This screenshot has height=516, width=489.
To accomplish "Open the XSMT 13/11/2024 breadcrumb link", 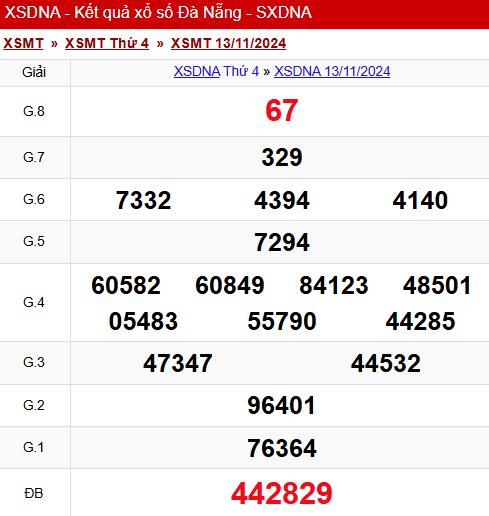I will 228,43.
